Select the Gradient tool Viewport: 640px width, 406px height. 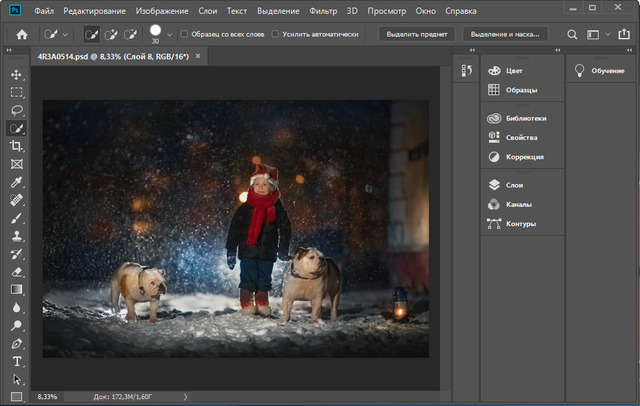click(17, 289)
